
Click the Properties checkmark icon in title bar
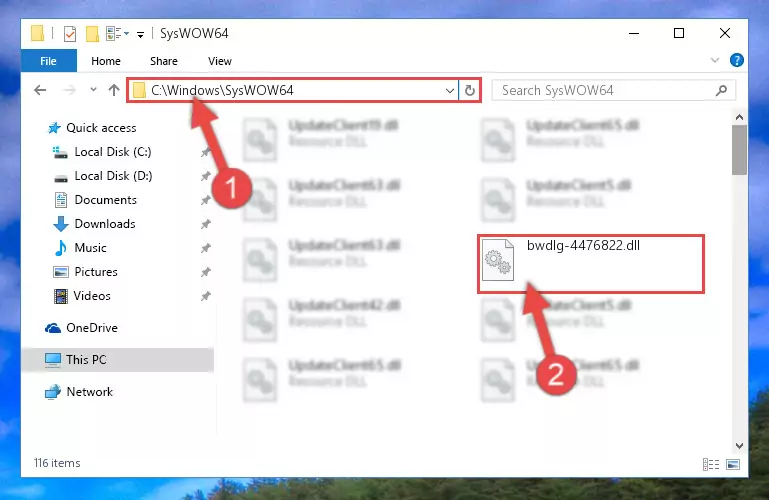point(70,34)
